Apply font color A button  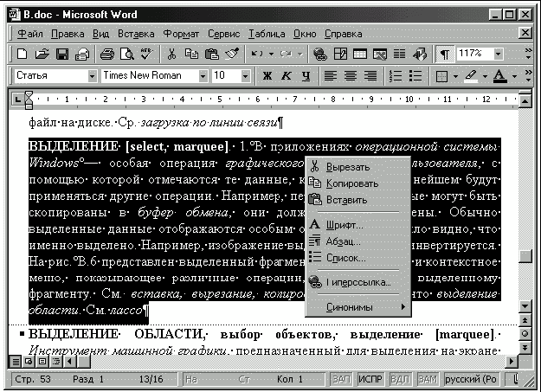tap(499, 76)
